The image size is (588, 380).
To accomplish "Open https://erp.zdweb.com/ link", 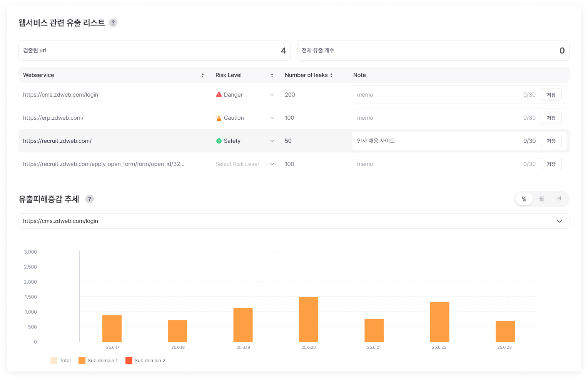I will tap(53, 118).
